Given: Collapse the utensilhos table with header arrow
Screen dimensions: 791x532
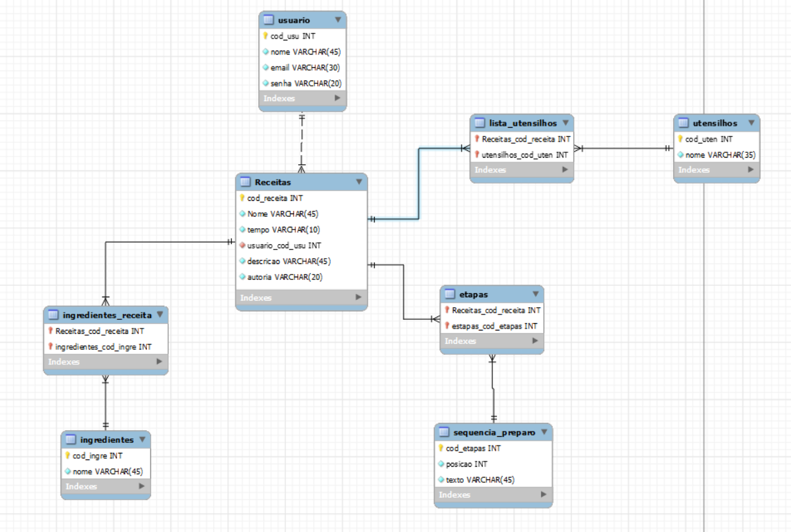Looking at the screenshot, I should [x=751, y=123].
